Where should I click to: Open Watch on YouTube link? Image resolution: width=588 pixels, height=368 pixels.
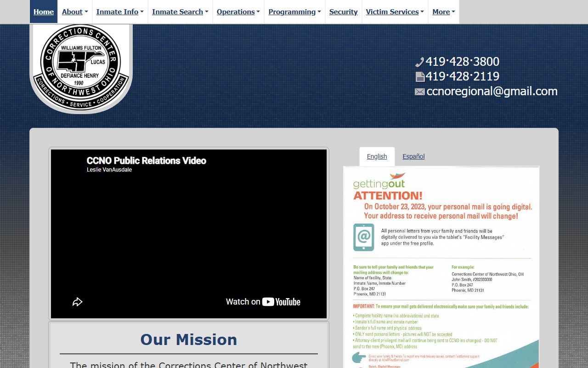pos(263,302)
